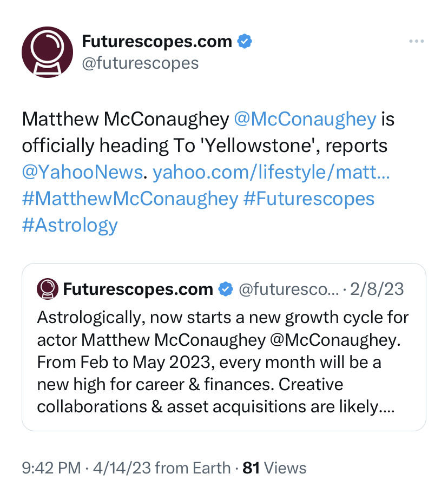Open the @futurescopes handle under the name

pyautogui.click(x=140, y=63)
